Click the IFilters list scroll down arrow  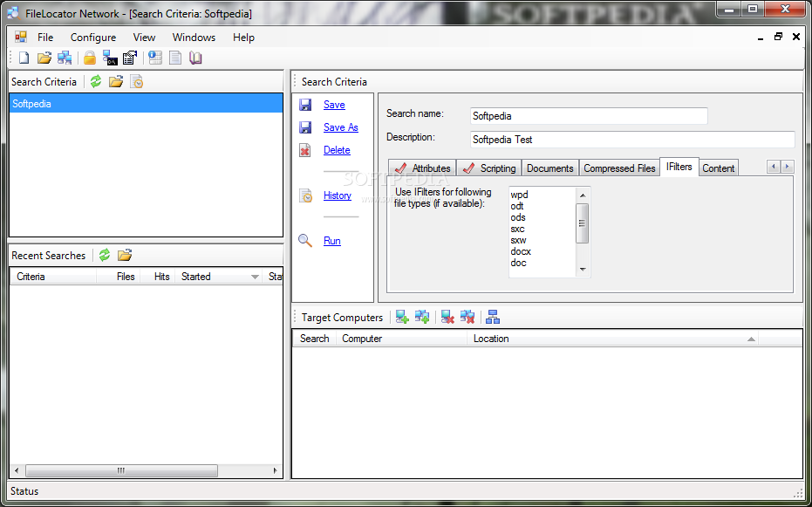583,270
